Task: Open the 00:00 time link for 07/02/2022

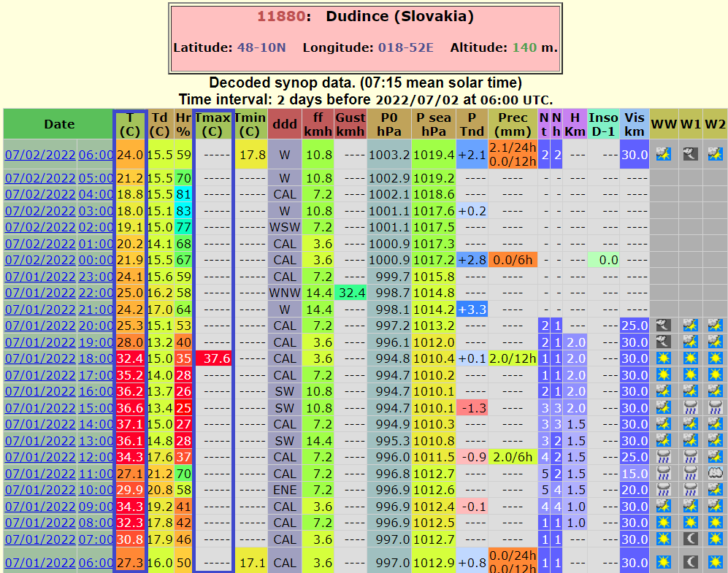Action: [96, 260]
